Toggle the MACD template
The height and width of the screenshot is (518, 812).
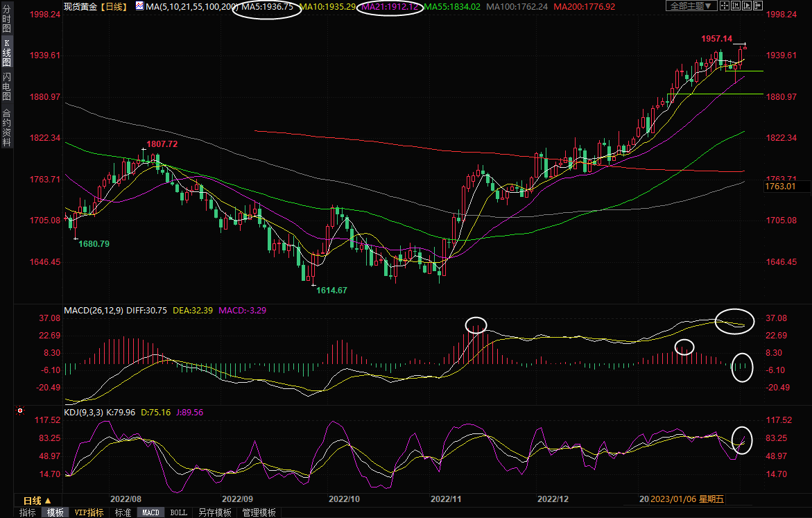tap(150, 512)
